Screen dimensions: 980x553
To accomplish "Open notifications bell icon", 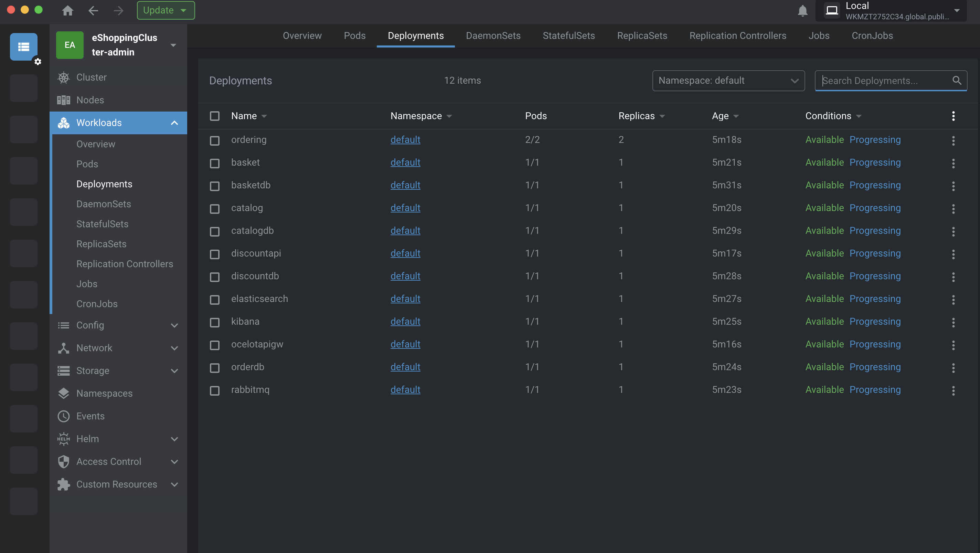I will (x=802, y=10).
